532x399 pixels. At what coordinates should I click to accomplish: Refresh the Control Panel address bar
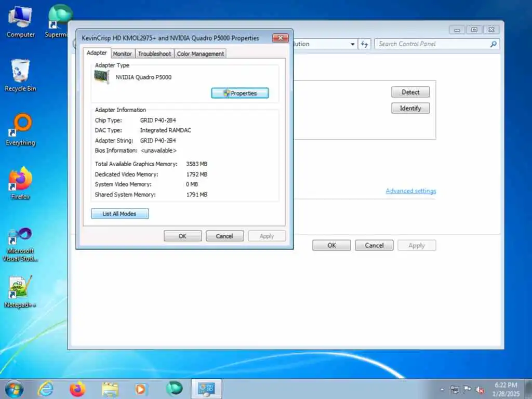(x=364, y=44)
